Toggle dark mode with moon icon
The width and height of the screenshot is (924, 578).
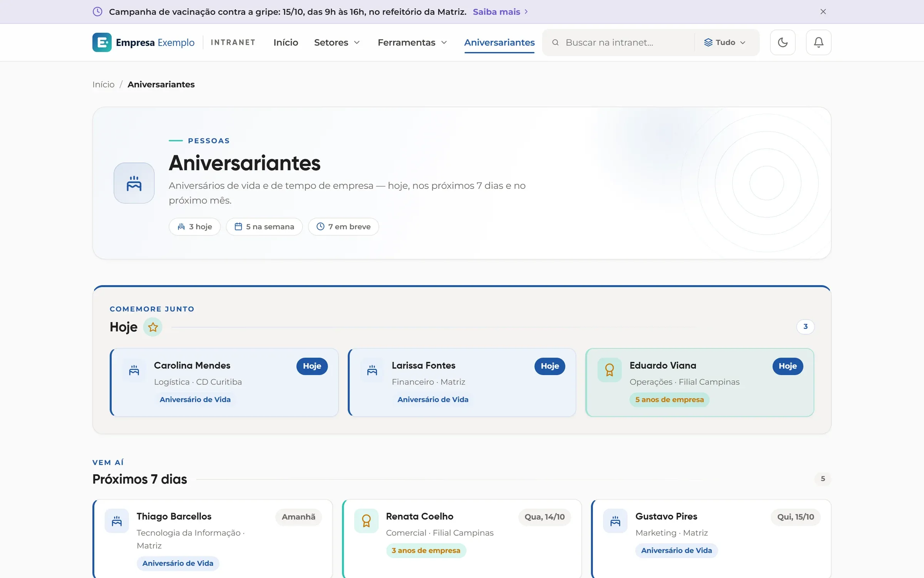783,42
